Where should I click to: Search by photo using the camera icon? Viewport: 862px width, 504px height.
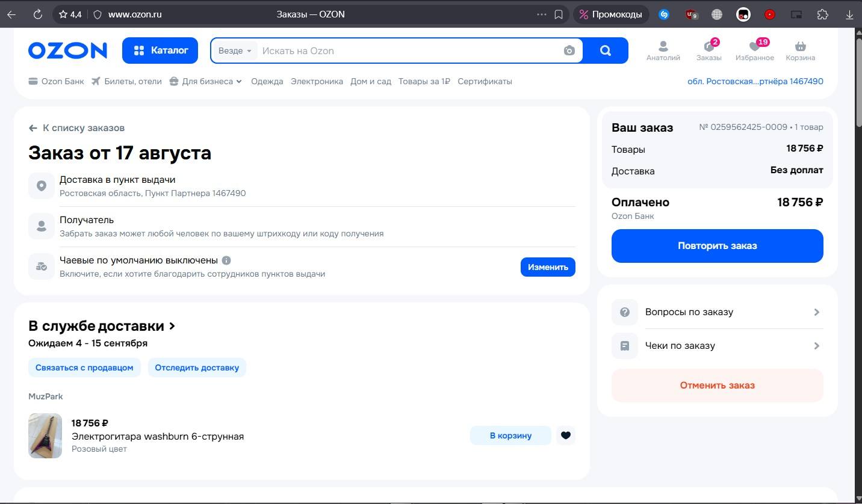click(x=569, y=51)
